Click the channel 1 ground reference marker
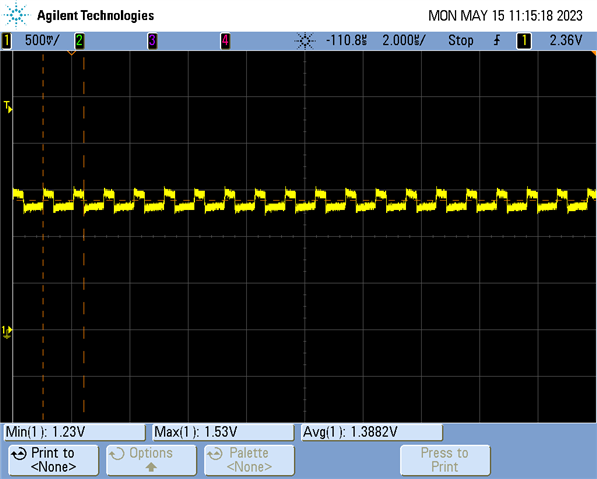The width and height of the screenshot is (597, 479). tap(7, 332)
